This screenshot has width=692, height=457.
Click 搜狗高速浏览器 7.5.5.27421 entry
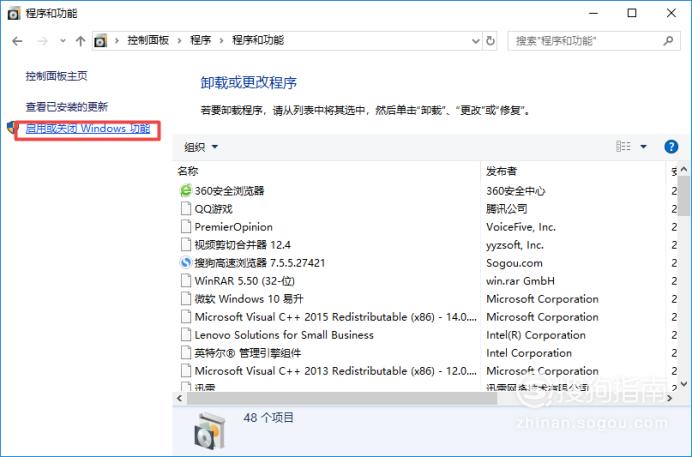coord(260,263)
